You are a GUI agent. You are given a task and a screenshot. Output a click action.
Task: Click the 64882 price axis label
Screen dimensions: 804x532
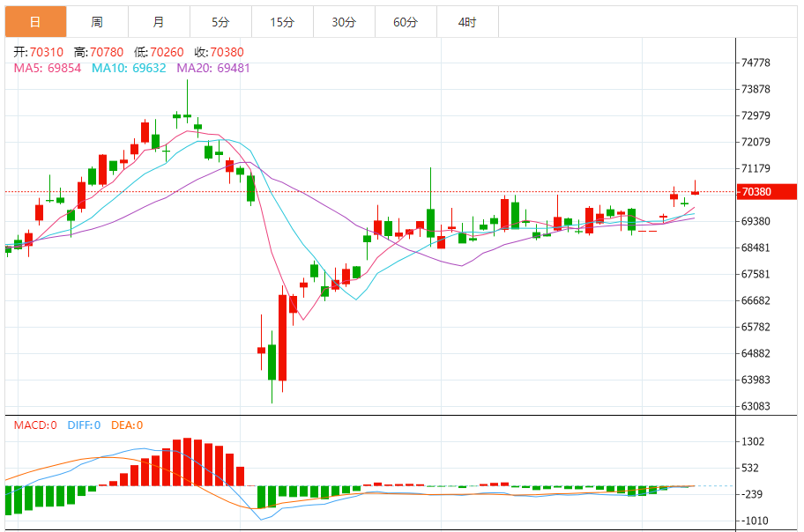pos(756,354)
